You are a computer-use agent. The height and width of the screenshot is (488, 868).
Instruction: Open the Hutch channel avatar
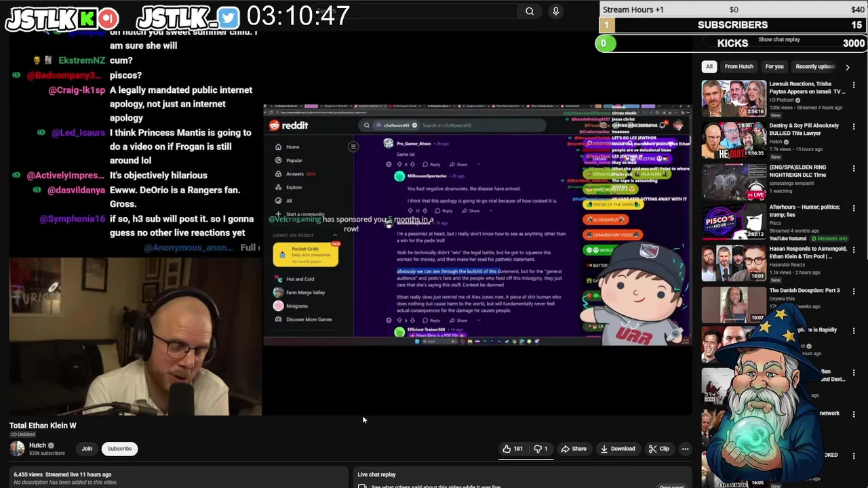[17, 449]
